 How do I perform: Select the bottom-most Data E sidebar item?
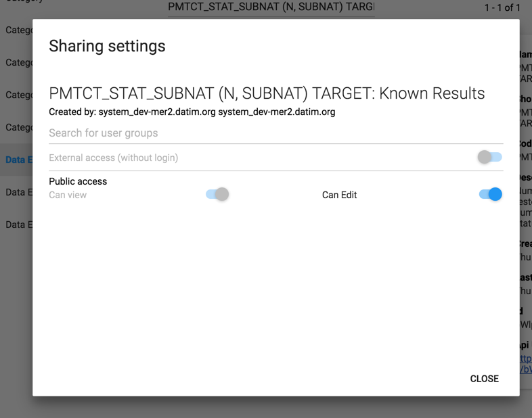[x=18, y=225]
